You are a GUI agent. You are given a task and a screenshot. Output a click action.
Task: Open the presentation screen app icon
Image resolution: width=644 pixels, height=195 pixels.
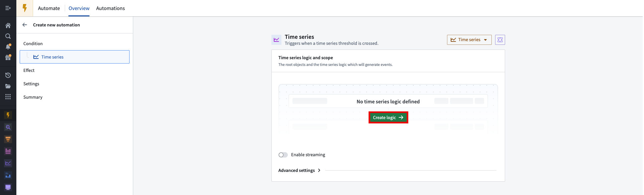[8, 187]
